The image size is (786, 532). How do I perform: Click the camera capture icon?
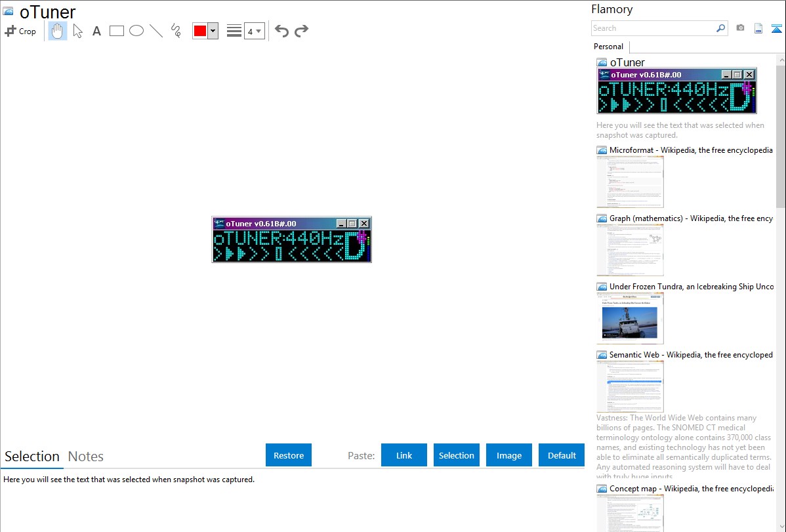pos(740,28)
